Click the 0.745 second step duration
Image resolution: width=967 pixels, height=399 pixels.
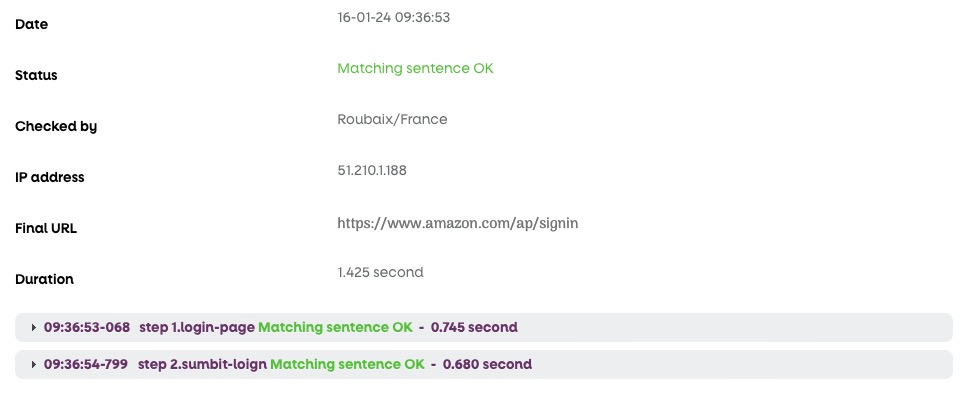(474, 327)
